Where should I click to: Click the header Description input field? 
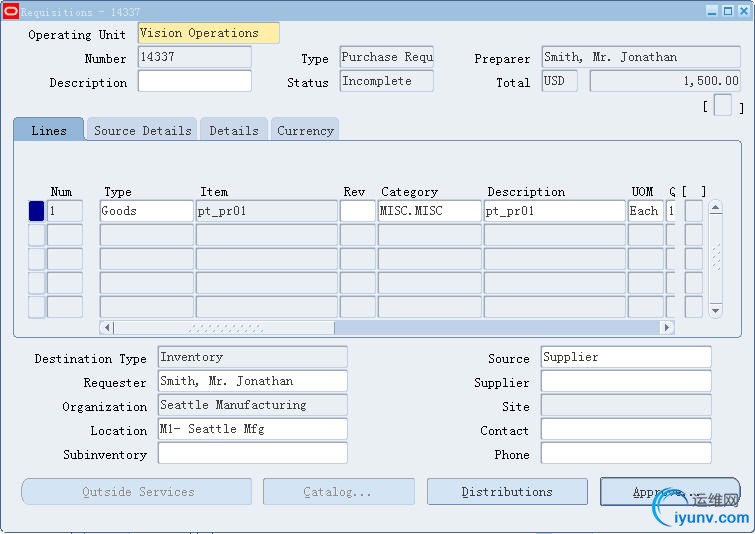(x=195, y=81)
